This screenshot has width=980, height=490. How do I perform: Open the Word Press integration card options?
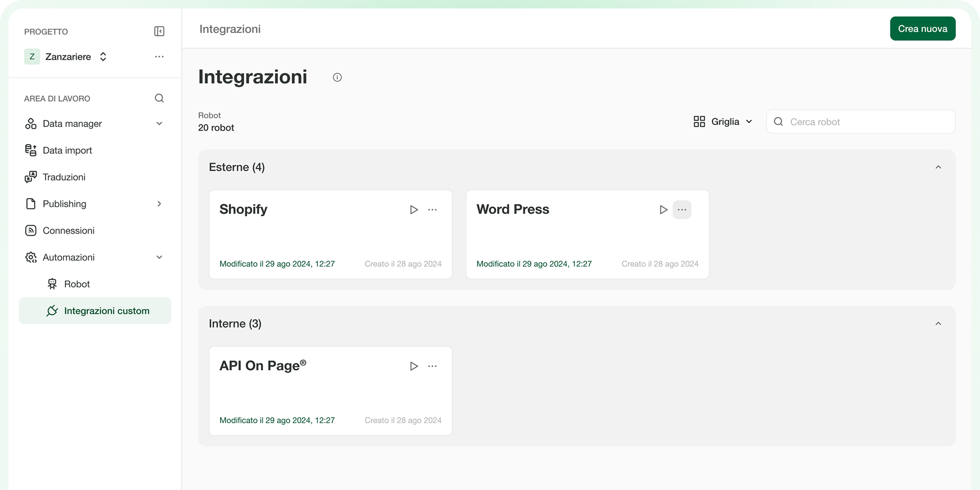click(682, 210)
